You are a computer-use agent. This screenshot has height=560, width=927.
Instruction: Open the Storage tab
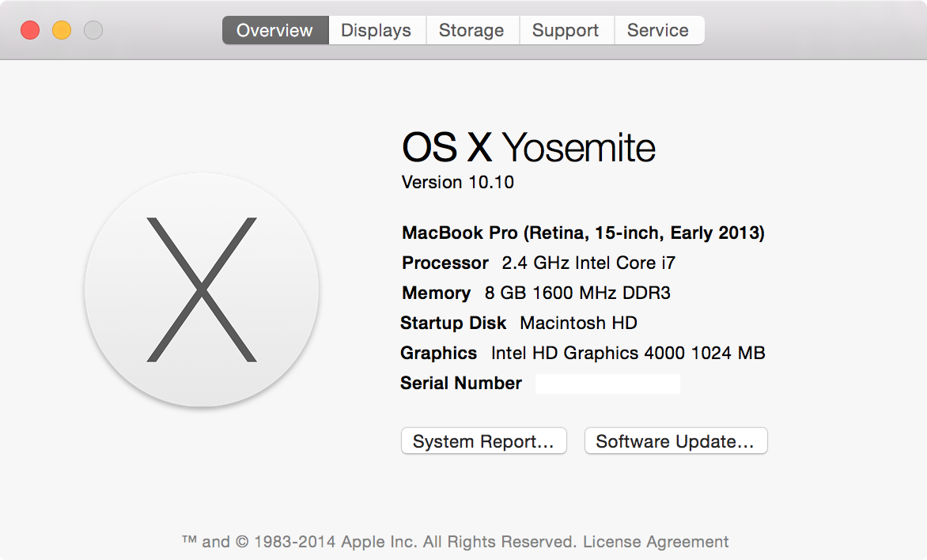[471, 30]
